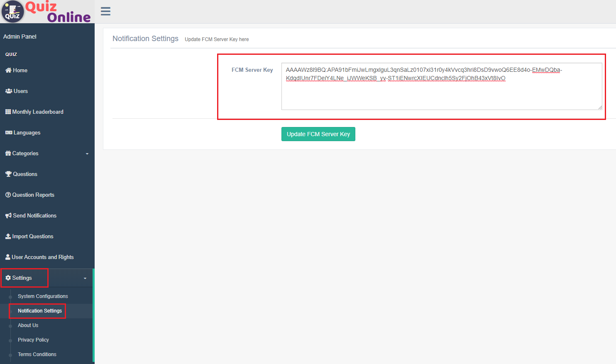
Task: Click the Send Notifications megaphone icon
Action: coord(8,215)
